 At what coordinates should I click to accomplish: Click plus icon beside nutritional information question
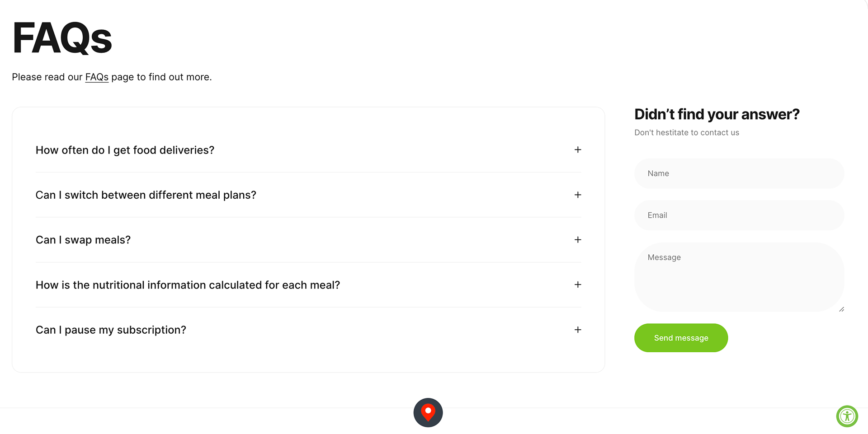(x=577, y=285)
